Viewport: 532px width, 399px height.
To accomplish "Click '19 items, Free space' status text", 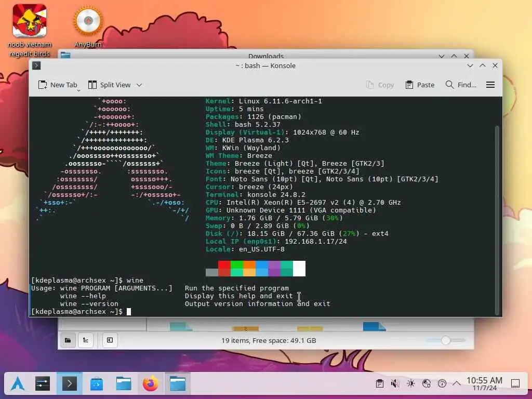I will (269, 340).
